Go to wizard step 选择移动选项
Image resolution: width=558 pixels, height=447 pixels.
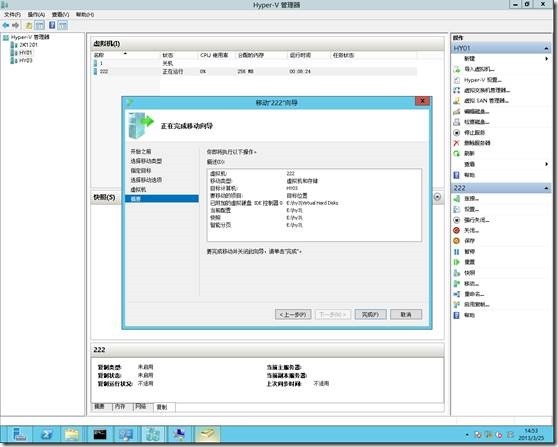point(146,180)
